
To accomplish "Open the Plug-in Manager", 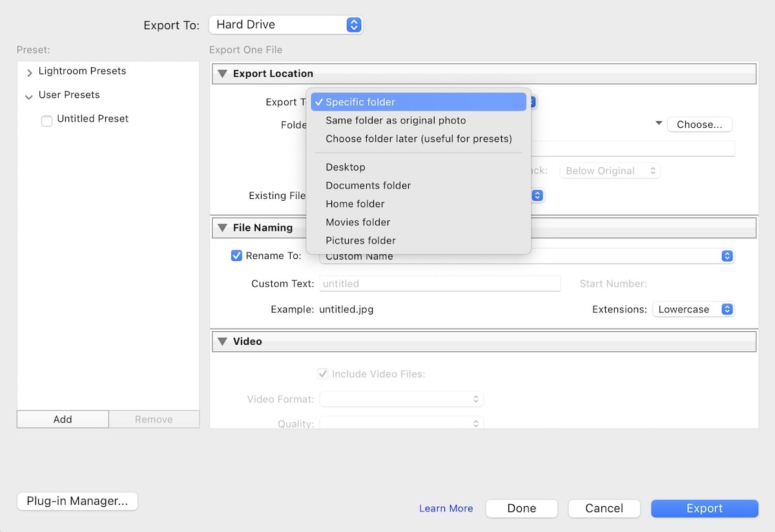I will coord(77,501).
